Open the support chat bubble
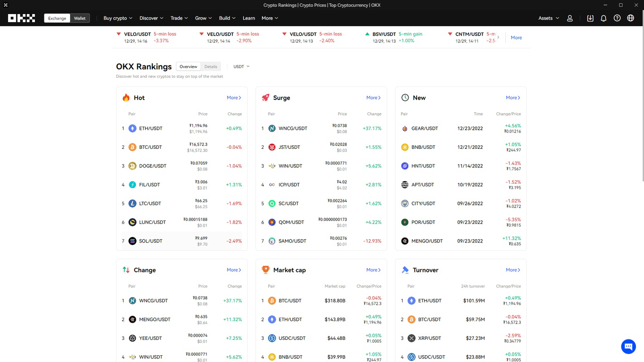Screen dimensions: 644x362 (x=628, y=347)
